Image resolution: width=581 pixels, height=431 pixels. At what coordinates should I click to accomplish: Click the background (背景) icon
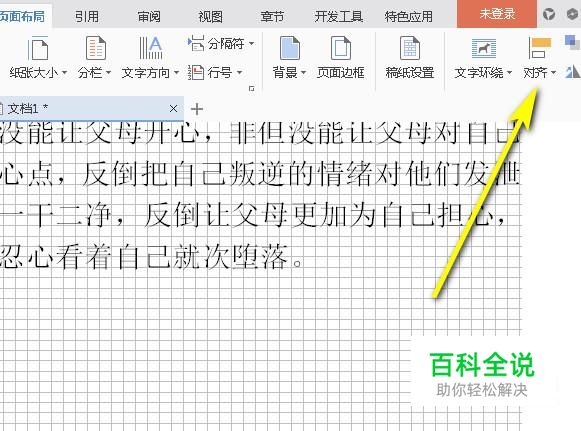click(x=290, y=48)
